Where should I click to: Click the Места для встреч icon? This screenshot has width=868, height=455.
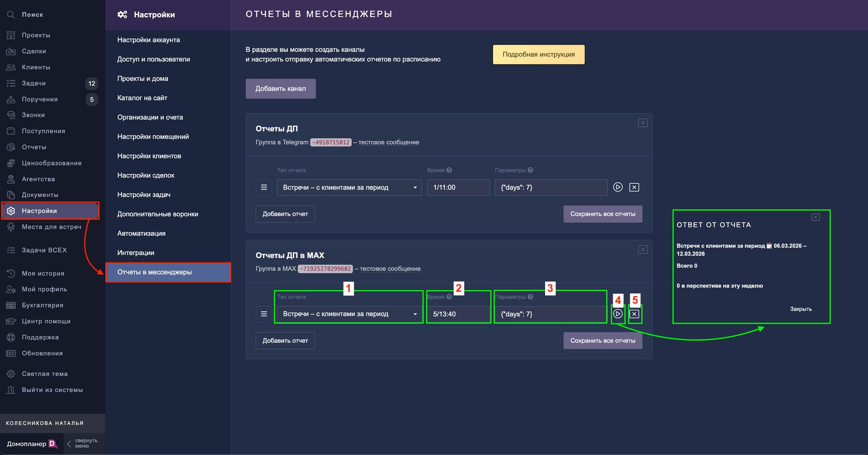pos(10,227)
